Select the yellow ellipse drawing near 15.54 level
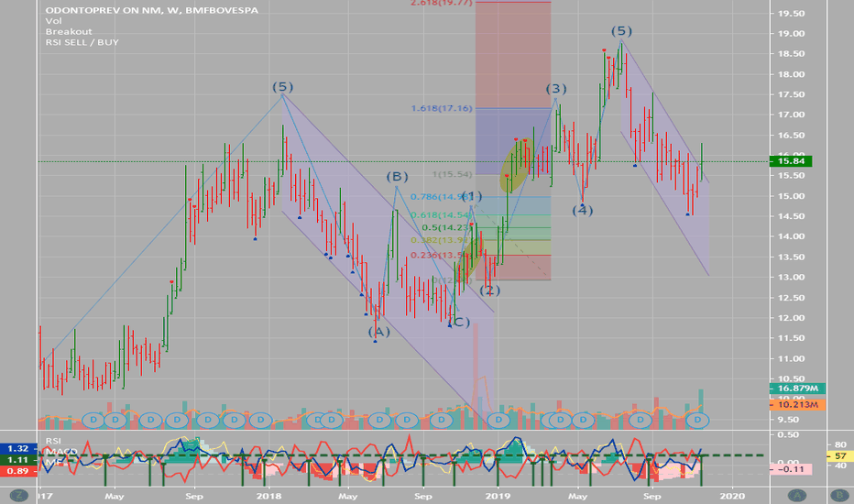This screenshot has height=504, width=854. (516, 165)
